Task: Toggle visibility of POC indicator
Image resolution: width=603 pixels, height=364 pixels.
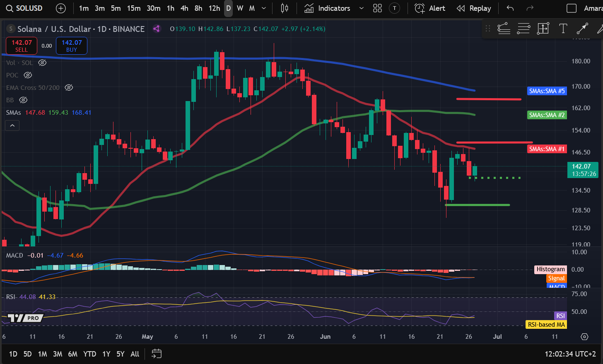Action: (x=28, y=75)
